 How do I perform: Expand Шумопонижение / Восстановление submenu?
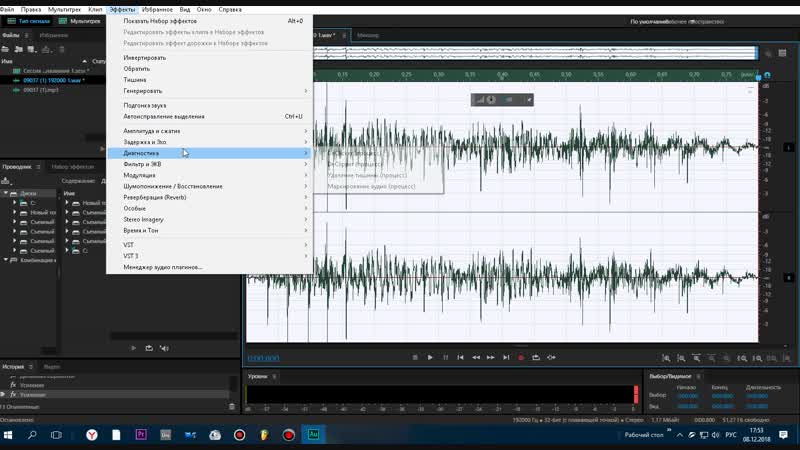[x=210, y=186]
